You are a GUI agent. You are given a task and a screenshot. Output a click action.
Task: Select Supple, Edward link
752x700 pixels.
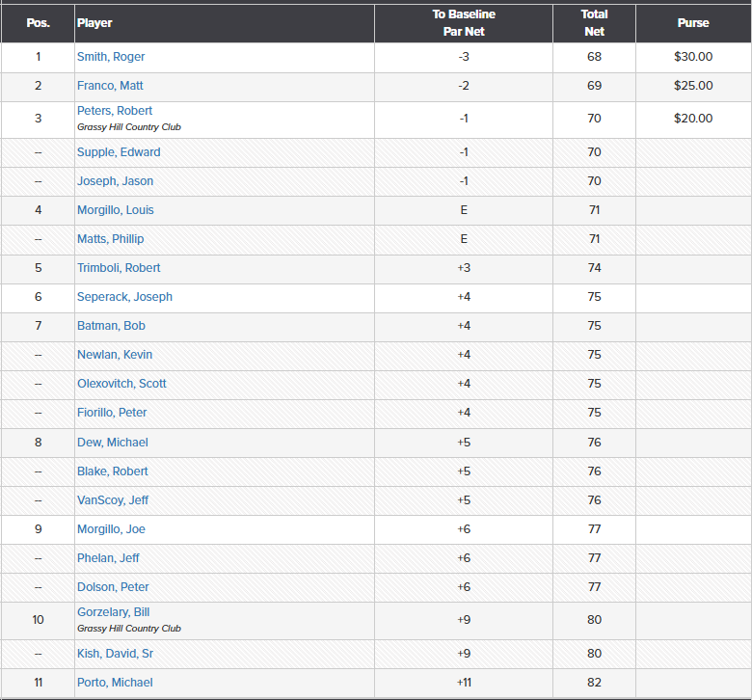tap(119, 152)
